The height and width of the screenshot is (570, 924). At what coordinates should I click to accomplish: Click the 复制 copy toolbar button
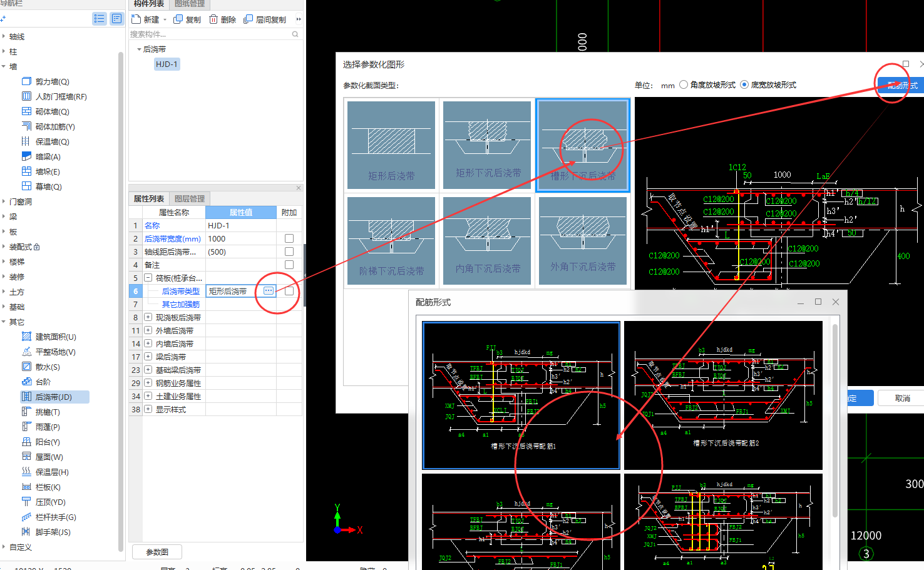click(187, 19)
